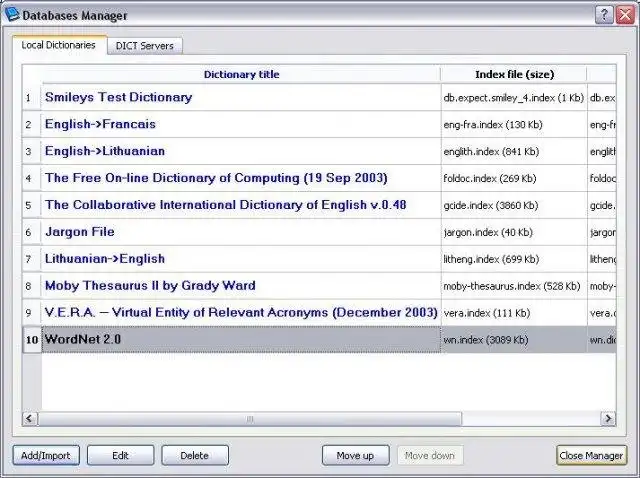Viewport: 640px width, 478px height.
Task: Select the English->Lithuanian dictionary
Action: click(241, 151)
